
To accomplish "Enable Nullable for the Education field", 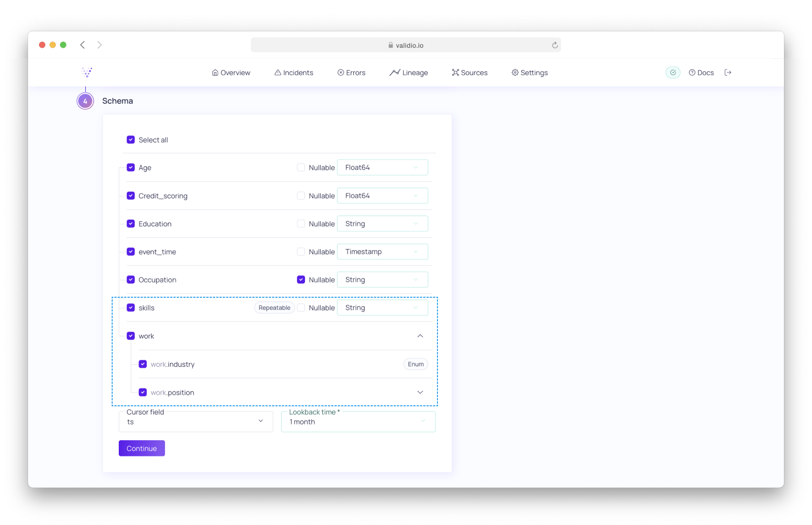I will (x=301, y=224).
